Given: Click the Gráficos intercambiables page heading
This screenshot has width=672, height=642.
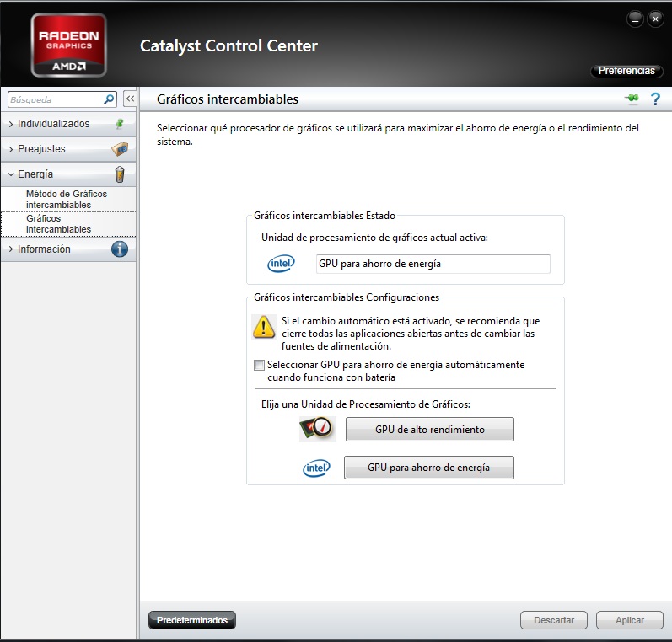Looking at the screenshot, I should [x=228, y=99].
